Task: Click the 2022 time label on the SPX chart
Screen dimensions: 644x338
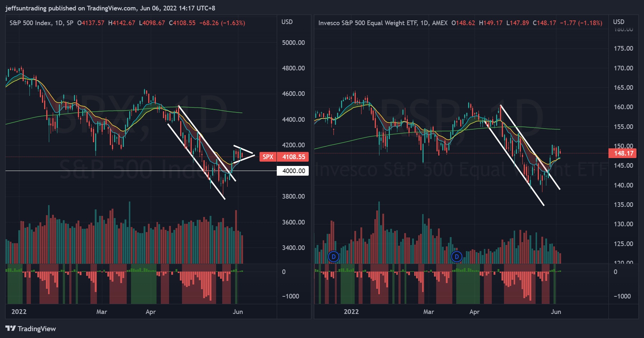Action: (x=19, y=312)
